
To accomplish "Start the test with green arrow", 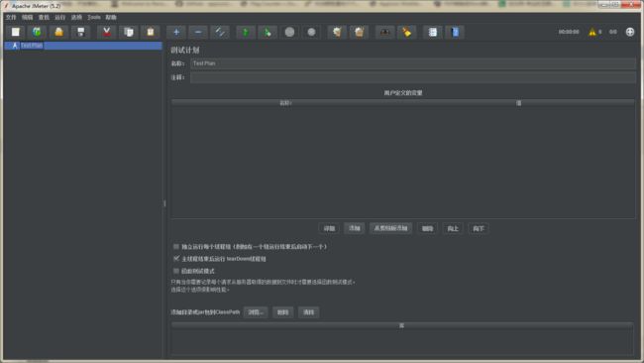I will coord(245,32).
